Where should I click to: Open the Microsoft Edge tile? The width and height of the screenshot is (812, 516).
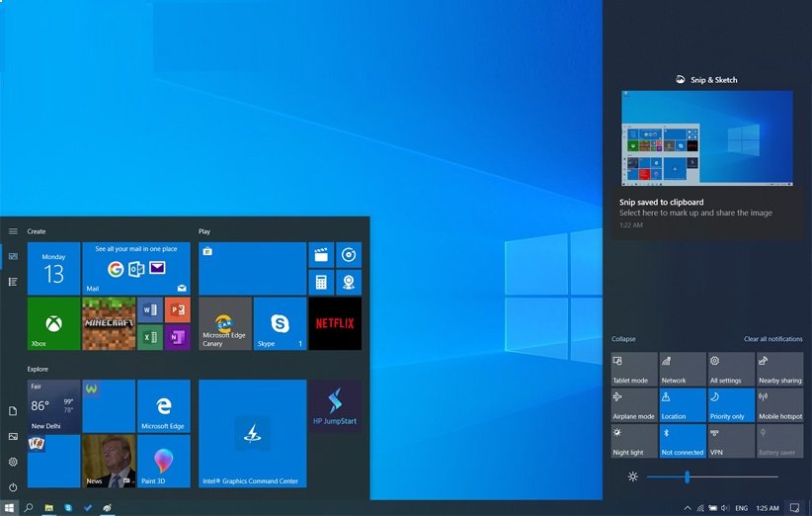pos(164,406)
